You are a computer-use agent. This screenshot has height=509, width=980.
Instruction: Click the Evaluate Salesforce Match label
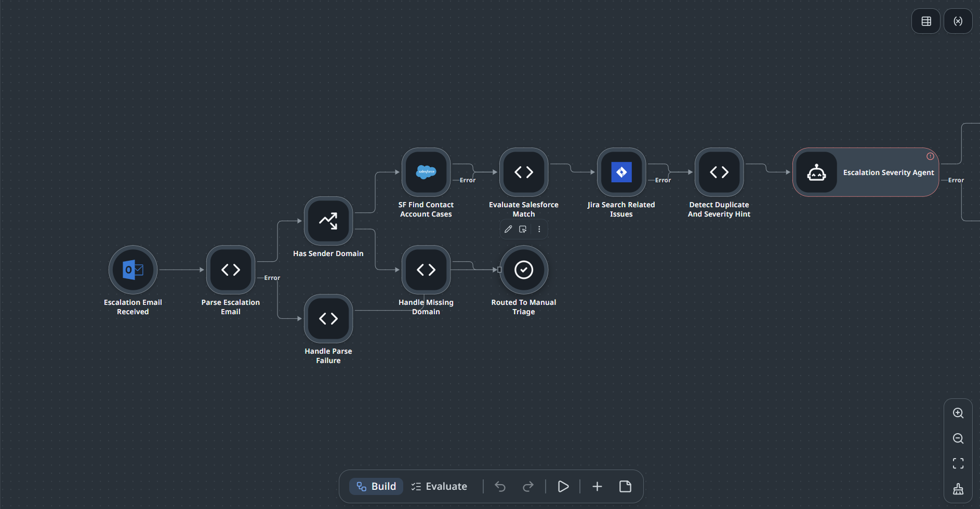click(524, 209)
